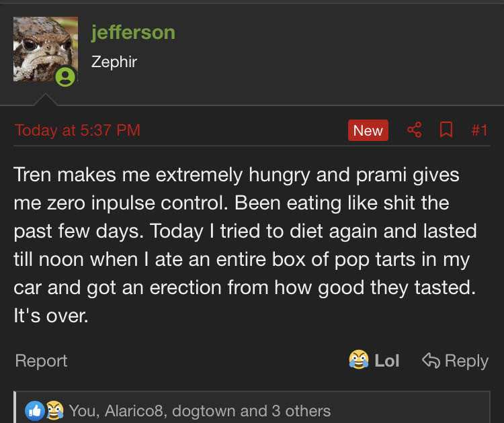Click the laughing-crying emoji in the reactions bar
Screen dimensions: 504x423
(x=54, y=410)
